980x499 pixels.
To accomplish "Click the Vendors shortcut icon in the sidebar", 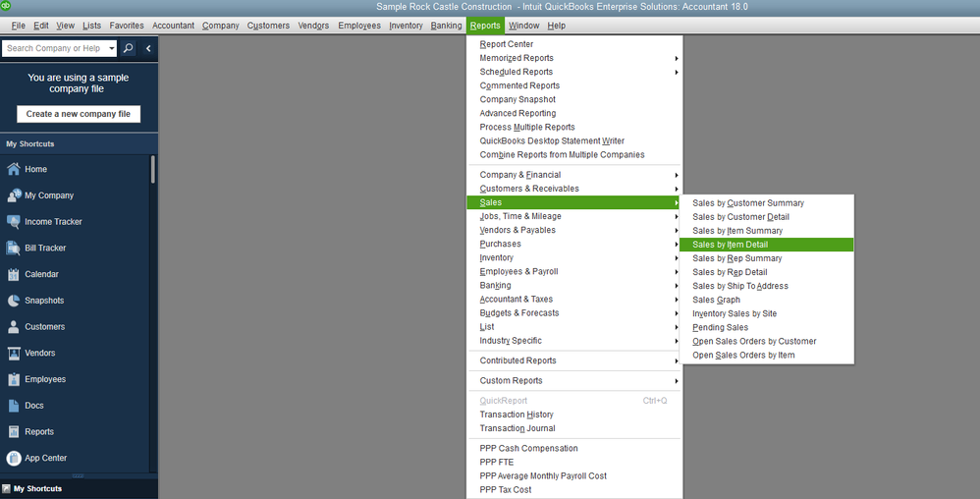I will coord(13,353).
